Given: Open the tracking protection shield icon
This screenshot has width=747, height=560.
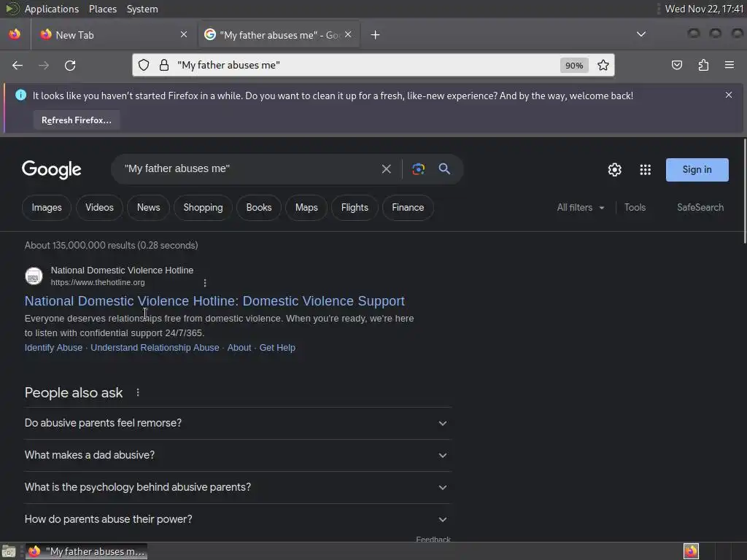Looking at the screenshot, I should [x=144, y=65].
